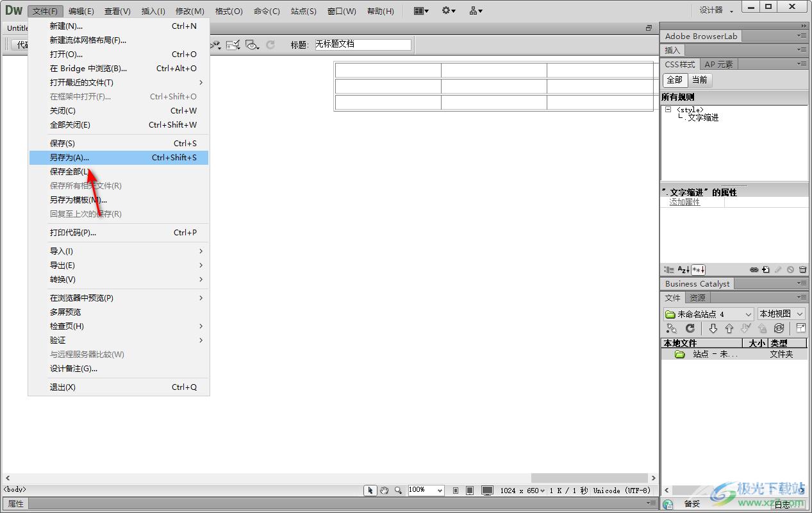Click the Dw application logo
812x513 pixels.
tap(13, 10)
